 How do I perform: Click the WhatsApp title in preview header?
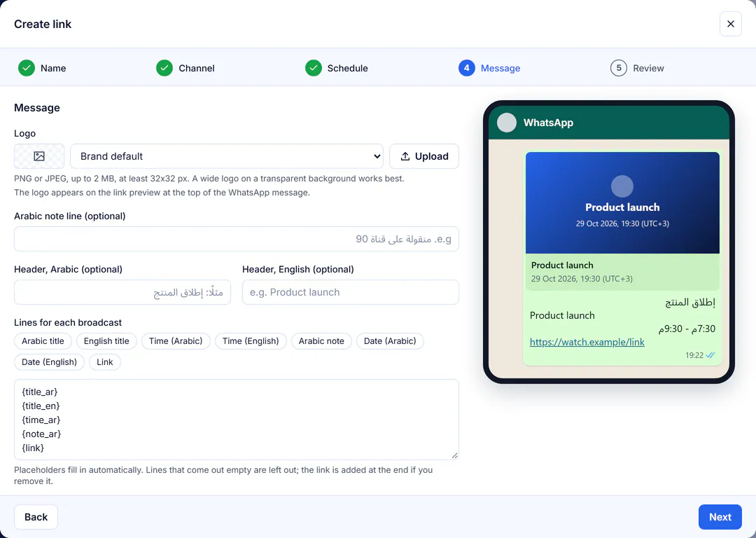coord(548,123)
